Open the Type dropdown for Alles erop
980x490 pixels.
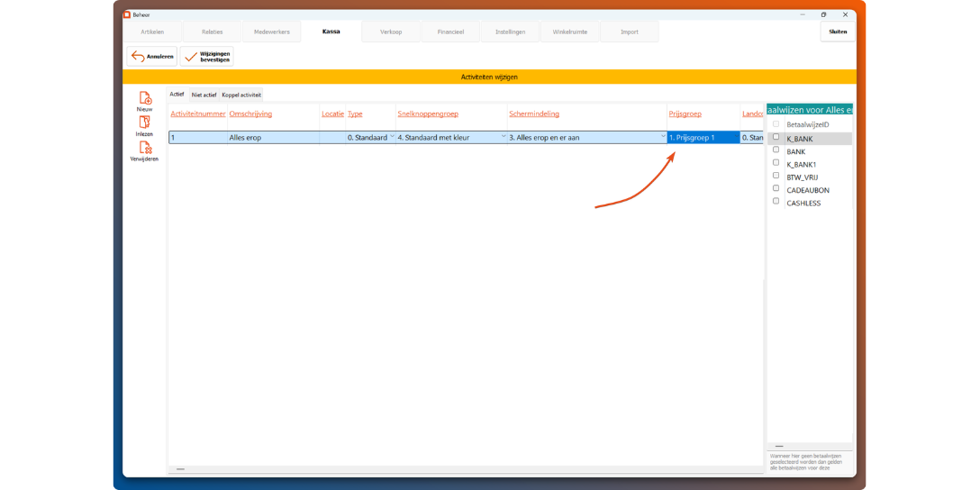pyautogui.click(x=392, y=137)
